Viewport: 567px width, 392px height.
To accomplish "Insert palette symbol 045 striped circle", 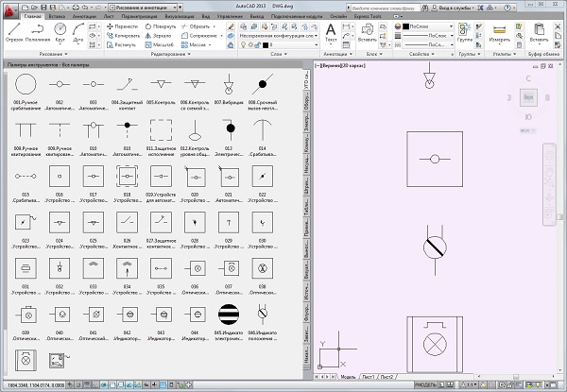I will (228, 314).
